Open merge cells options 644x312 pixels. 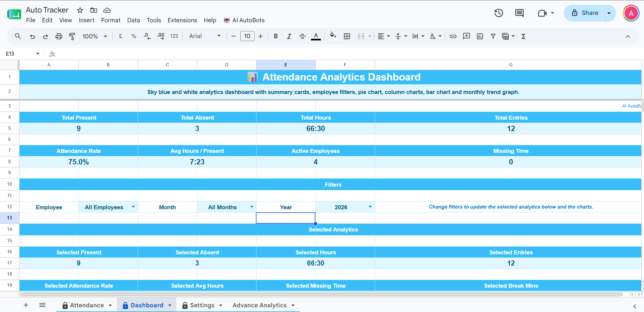click(364, 36)
